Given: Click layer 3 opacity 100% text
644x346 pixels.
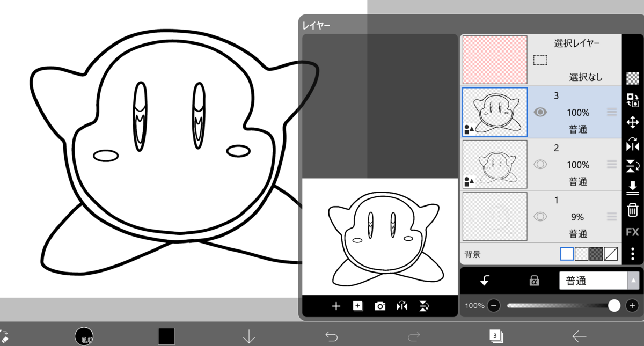Looking at the screenshot, I should (x=578, y=113).
